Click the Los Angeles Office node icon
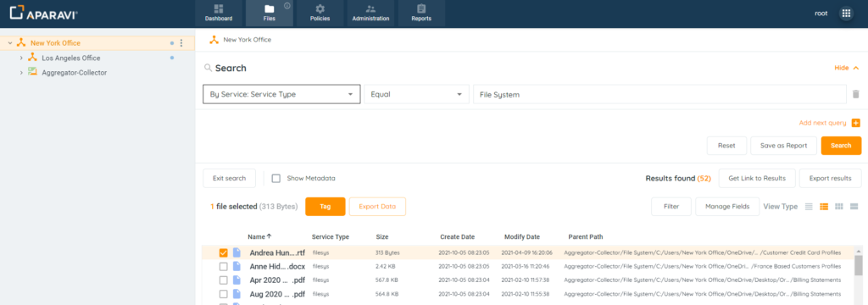This screenshot has height=305, width=868. [33, 58]
